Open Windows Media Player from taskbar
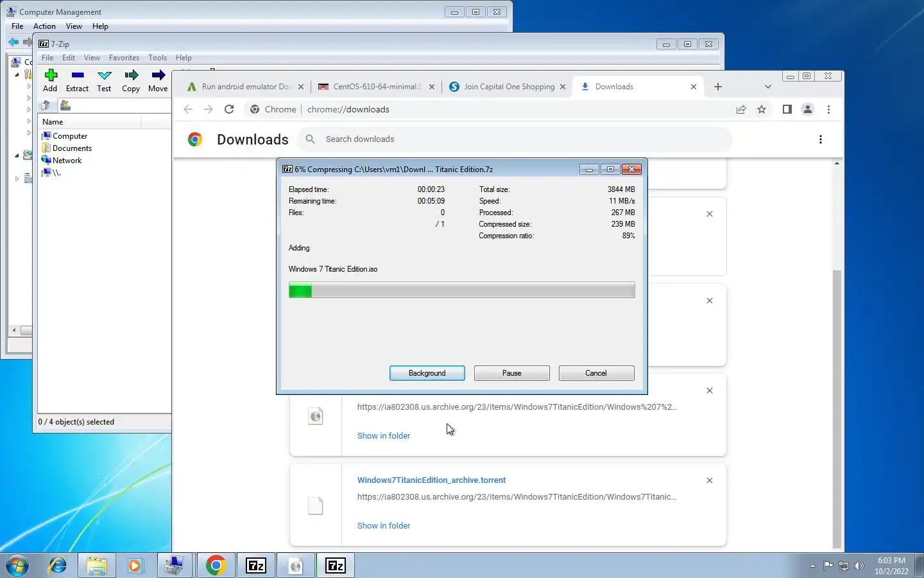924x578 pixels. [x=135, y=565]
